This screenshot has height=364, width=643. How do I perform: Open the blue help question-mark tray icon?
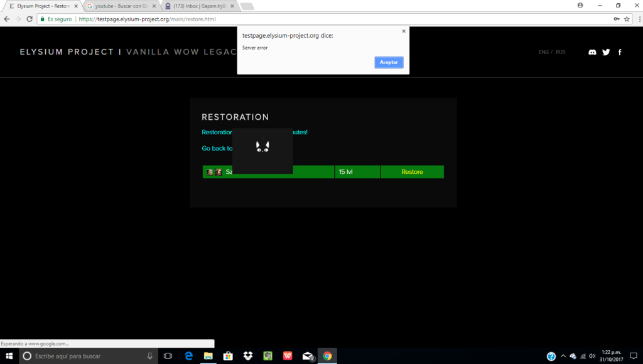pyautogui.click(x=551, y=356)
